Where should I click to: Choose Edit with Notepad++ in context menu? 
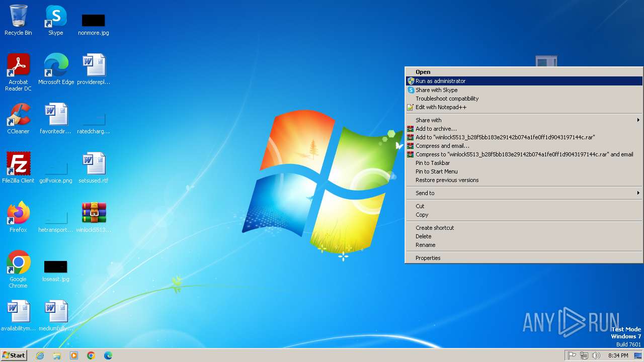[x=524, y=107]
